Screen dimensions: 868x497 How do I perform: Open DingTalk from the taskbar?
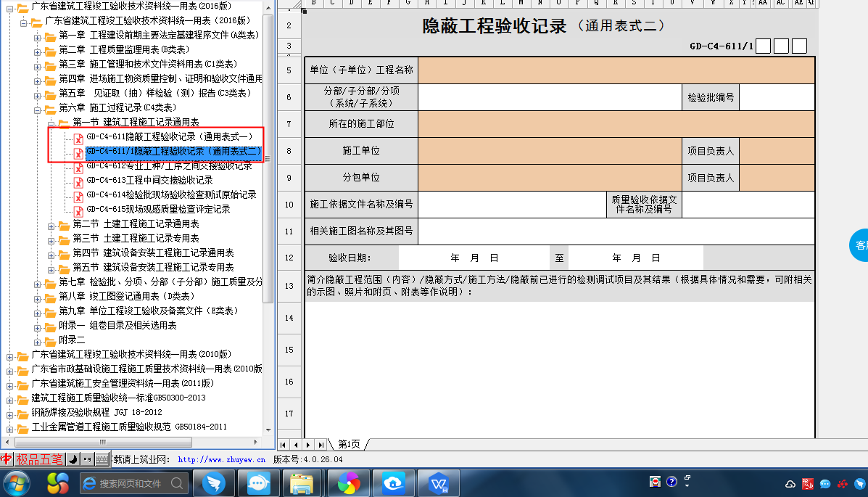click(212, 482)
